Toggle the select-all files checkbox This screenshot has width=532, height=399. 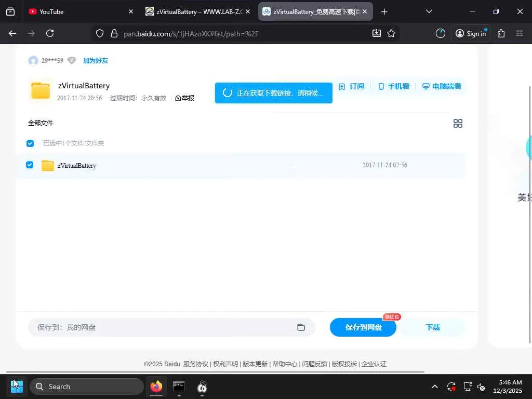30,143
